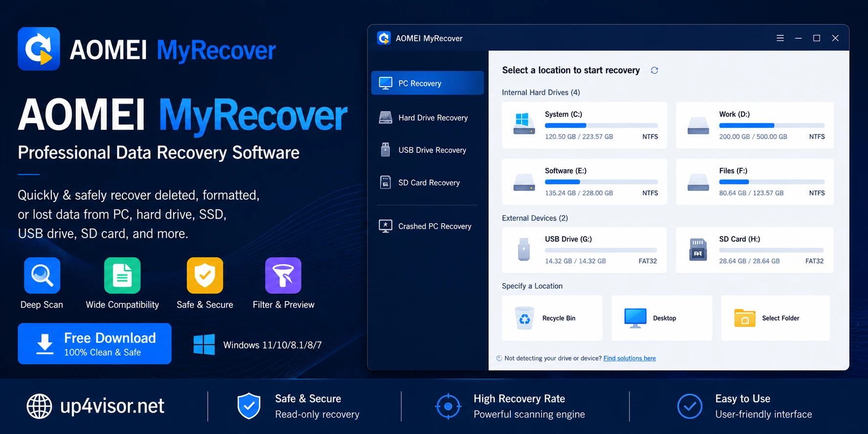Click info icon beside Not detecting your drive
Screen dimensions: 868x434
pos(499,358)
